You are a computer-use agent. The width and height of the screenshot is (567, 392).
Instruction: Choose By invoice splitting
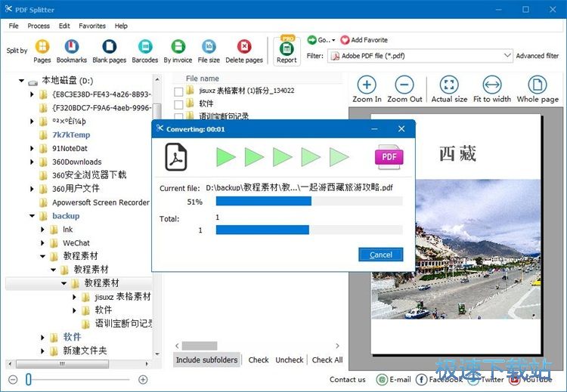[178, 47]
